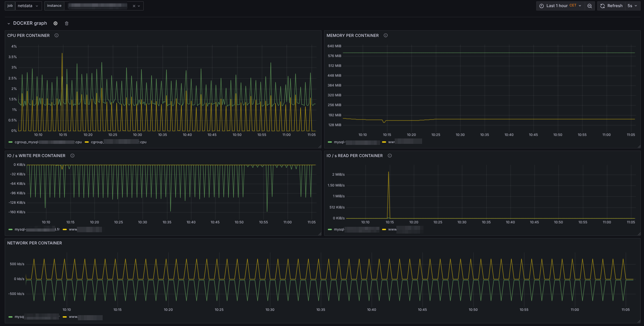Show info for CPU PER CONTAINER panel
Viewport: 644px width, 326px height.
tap(57, 36)
